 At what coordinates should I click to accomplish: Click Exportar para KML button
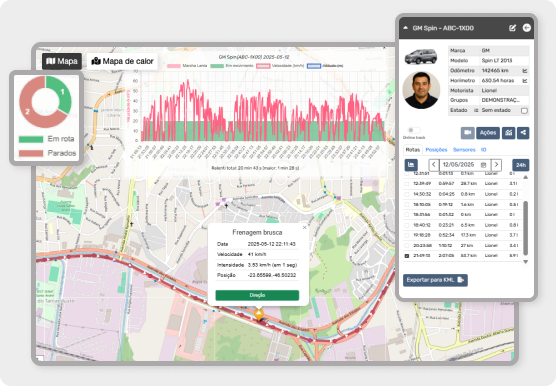coord(435,280)
